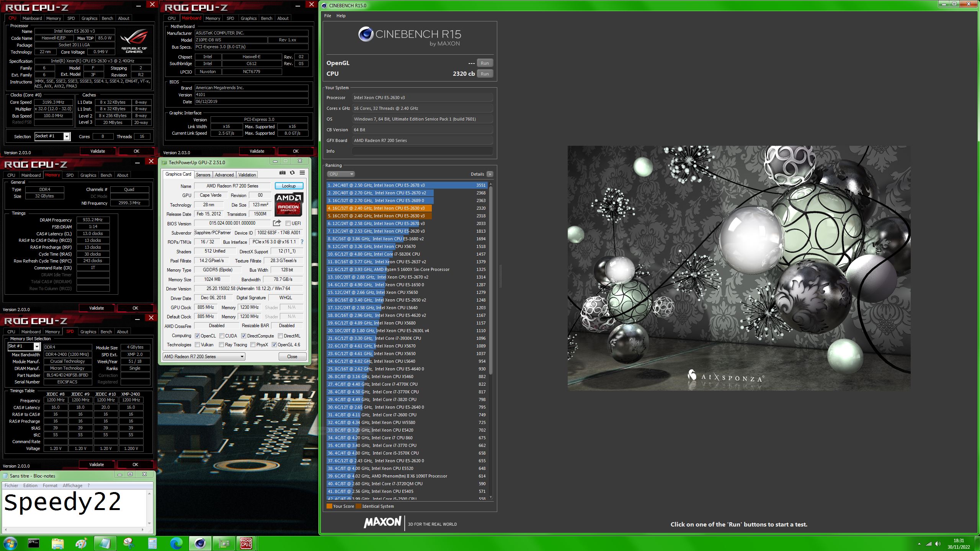Run the OpenGL benchmark
The width and height of the screenshot is (980, 551).
(485, 63)
